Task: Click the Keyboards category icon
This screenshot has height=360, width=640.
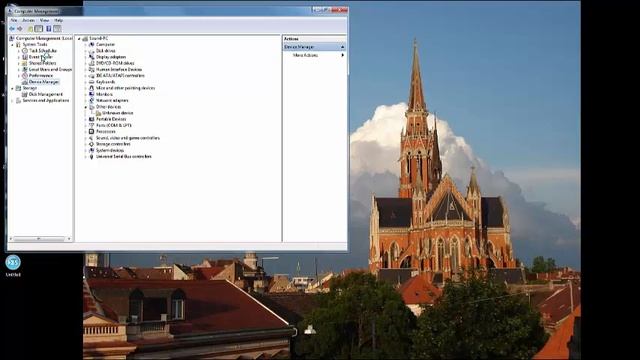Action: point(92,82)
